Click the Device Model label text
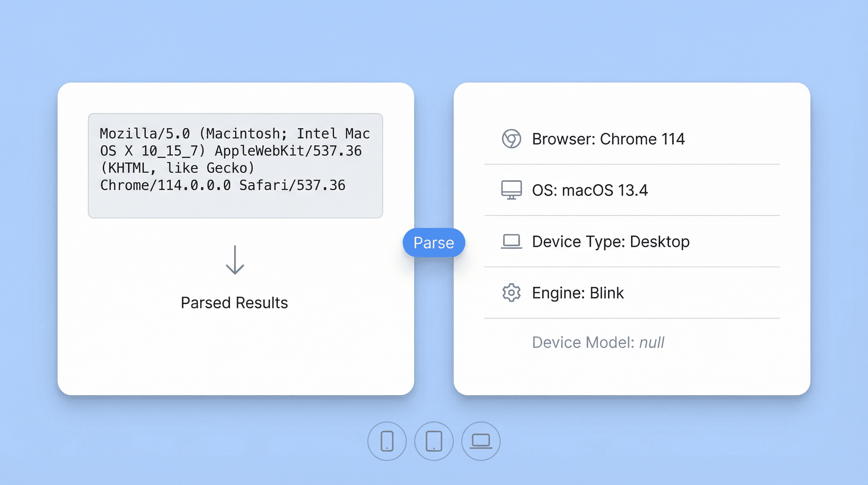 point(583,342)
